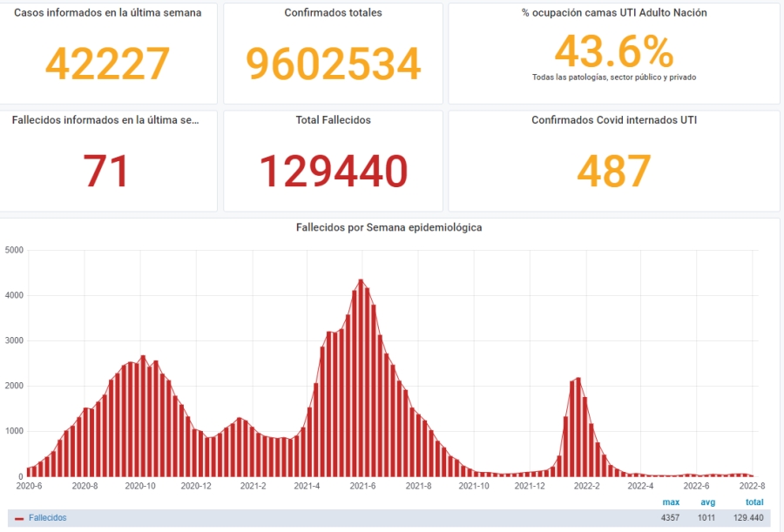Click the 'Total Fallecidos' panel title

(333, 120)
